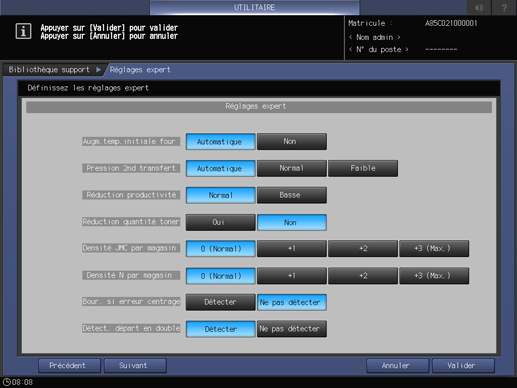The width and height of the screenshot is (517, 388).
Task: Choose Ne pas détecter for Détect. départ en double
Action: (x=292, y=329)
